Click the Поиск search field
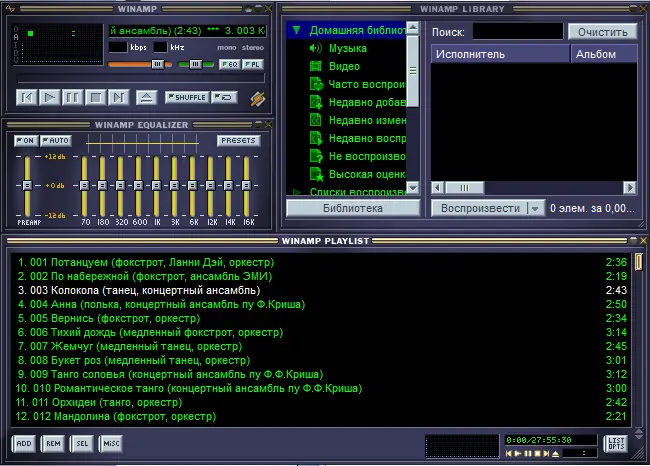650x466 pixels. tap(518, 32)
